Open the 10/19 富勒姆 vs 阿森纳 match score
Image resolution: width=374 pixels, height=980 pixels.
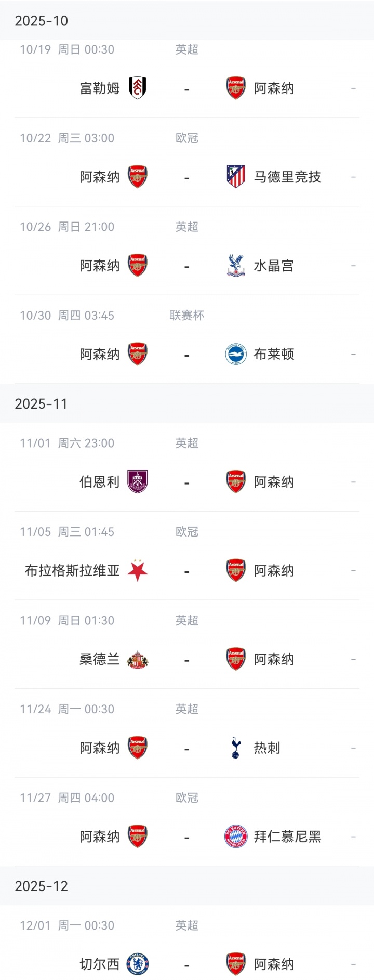tap(186, 89)
